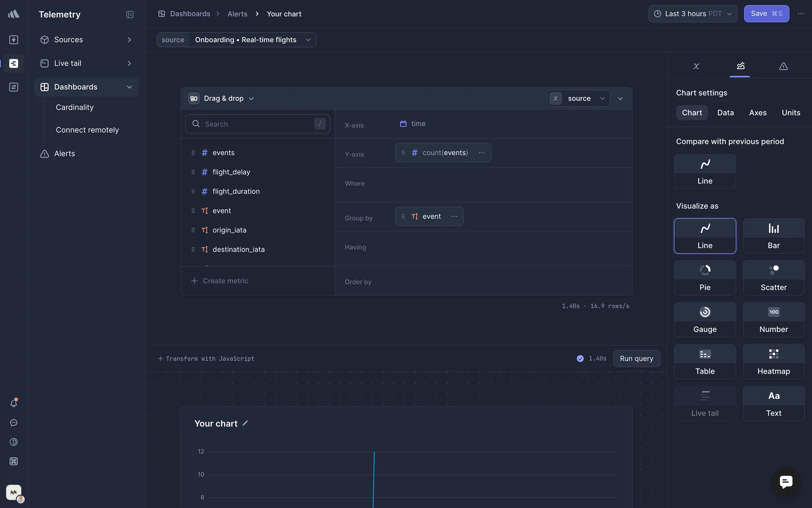Select Heatmap visualization type
Image resolution: width=812 pixels, height=508 pixels.
coord(774,362)
